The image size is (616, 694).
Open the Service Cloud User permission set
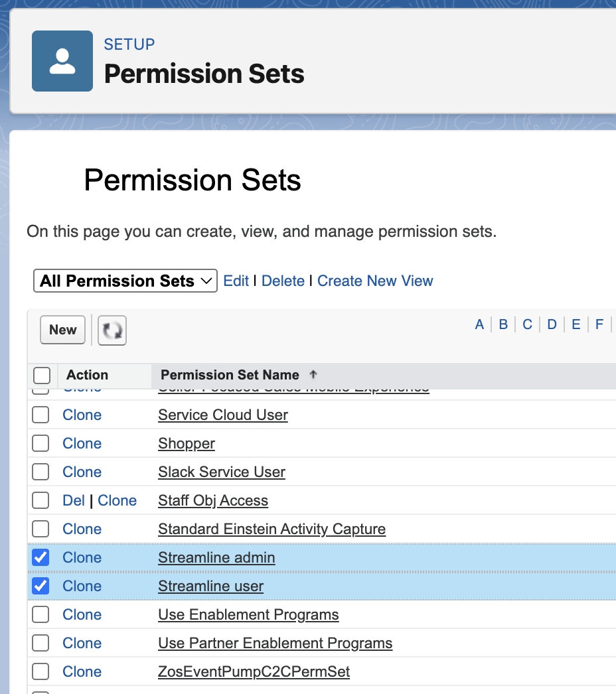tap(223, 415)
